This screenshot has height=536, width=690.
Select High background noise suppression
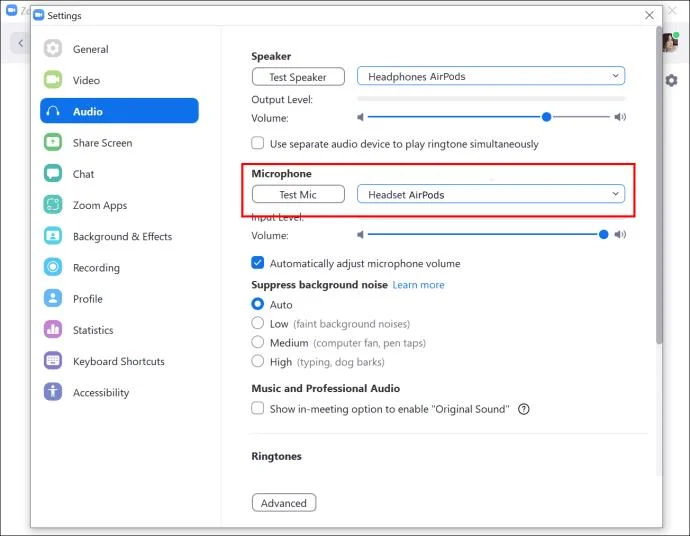click(257, 361)
